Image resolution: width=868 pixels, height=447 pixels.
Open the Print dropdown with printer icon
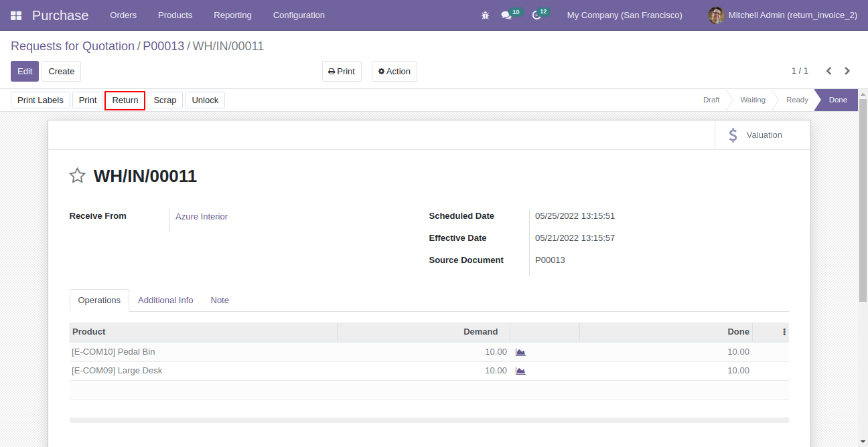pos(342,72)
